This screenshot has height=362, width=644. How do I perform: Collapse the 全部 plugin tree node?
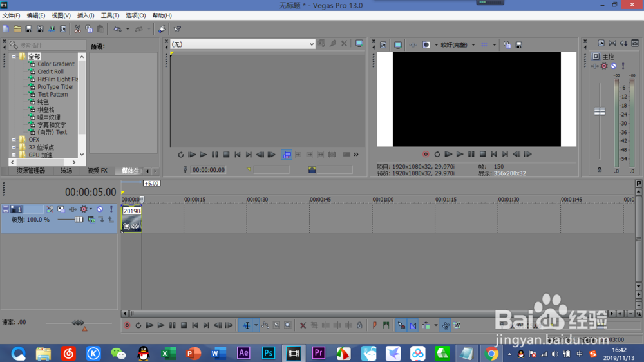[14, 56]
